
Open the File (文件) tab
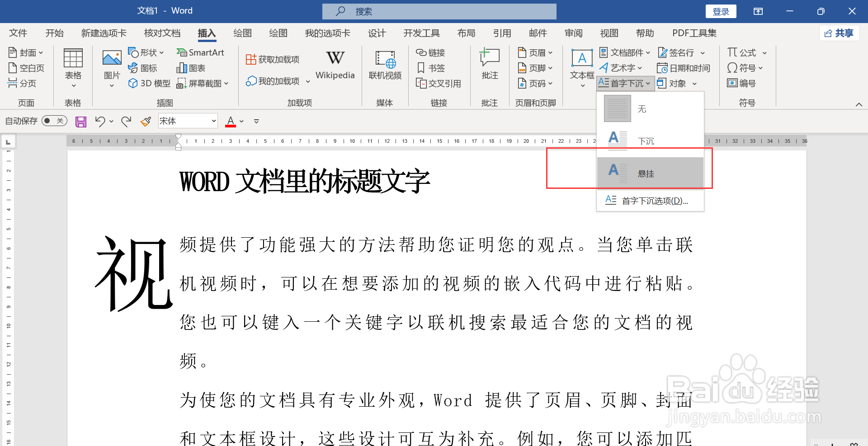coord(18,33)
